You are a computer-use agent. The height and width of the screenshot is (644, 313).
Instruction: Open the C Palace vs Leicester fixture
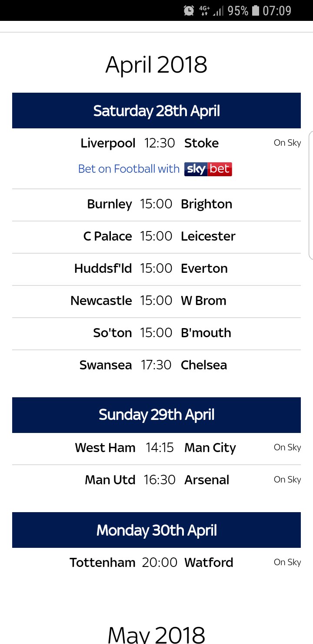156,237
